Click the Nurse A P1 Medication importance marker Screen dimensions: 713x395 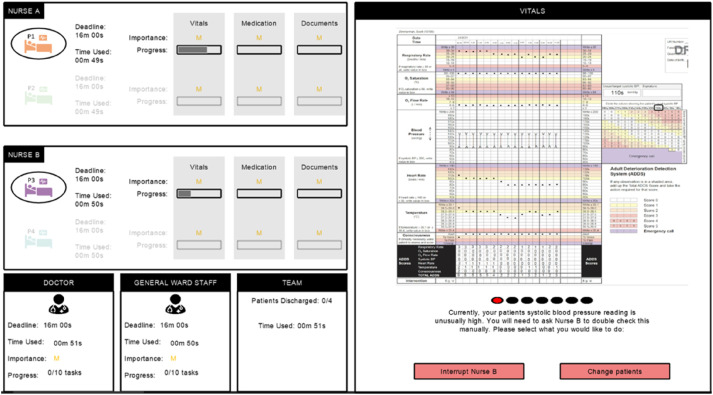click(x=259, y=38)
